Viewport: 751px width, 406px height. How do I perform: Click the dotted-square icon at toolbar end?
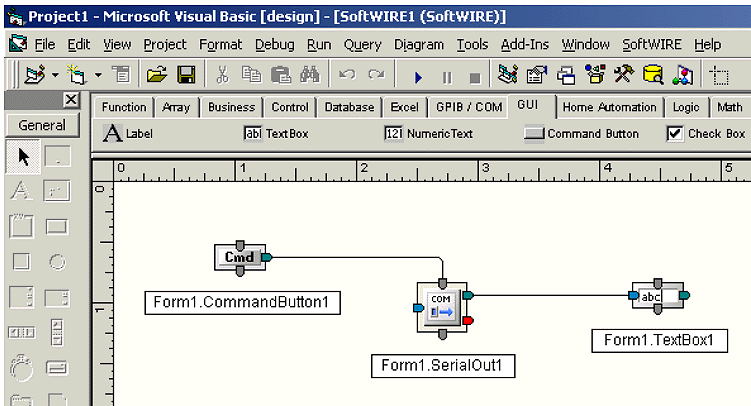pyautogui.click(x=719, y=76)
